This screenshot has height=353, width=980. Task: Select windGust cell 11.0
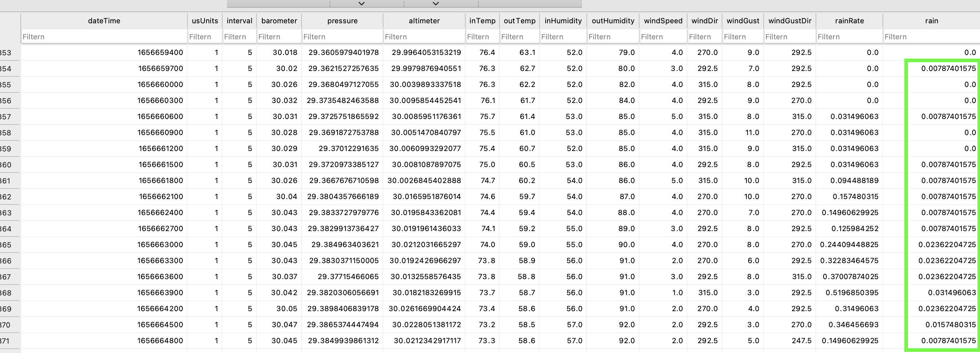pos(742,132)
